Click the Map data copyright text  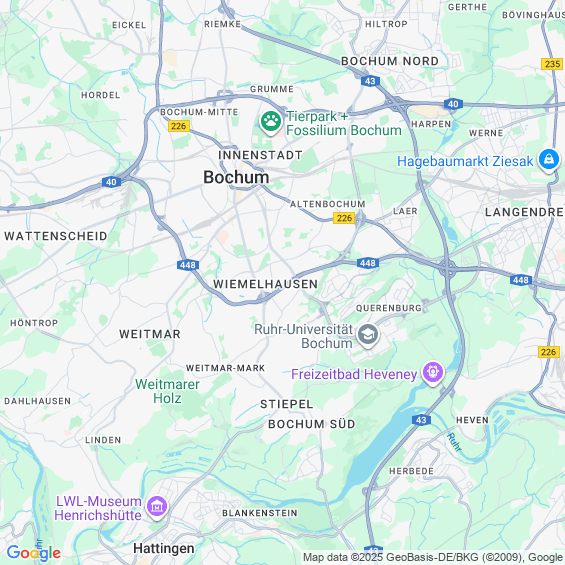tap(433, 557)
